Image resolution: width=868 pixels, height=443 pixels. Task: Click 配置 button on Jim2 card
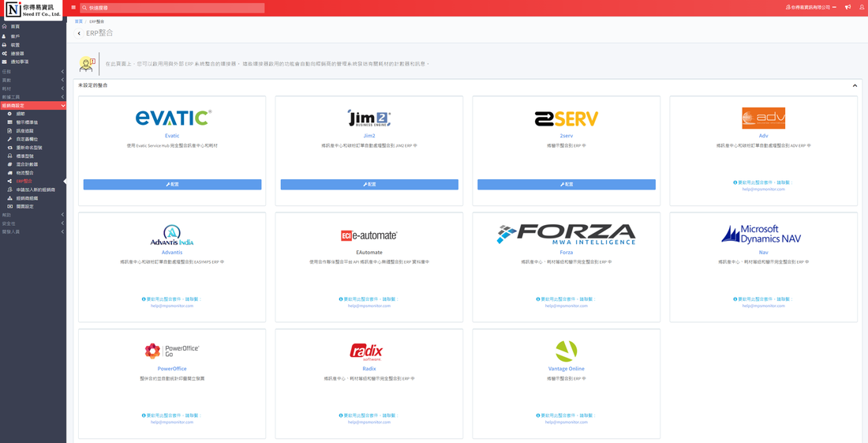[x=369, y=185]
